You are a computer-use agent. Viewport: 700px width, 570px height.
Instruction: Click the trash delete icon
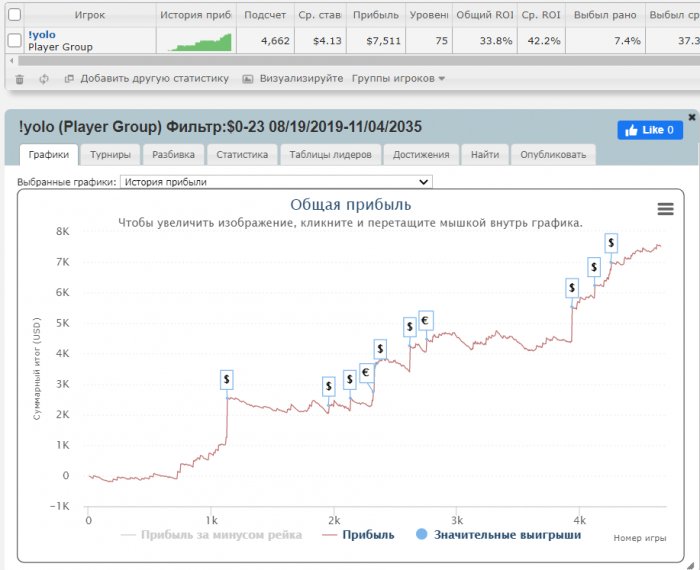[x=19, y=79]
